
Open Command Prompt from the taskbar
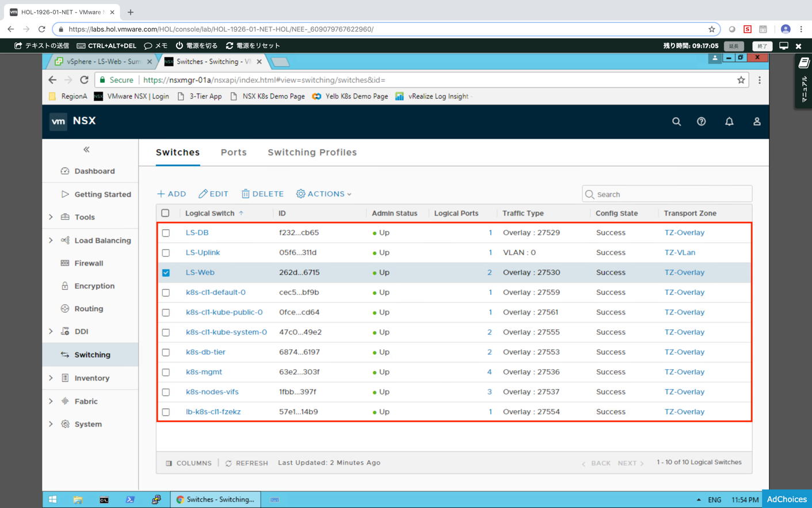104,499
